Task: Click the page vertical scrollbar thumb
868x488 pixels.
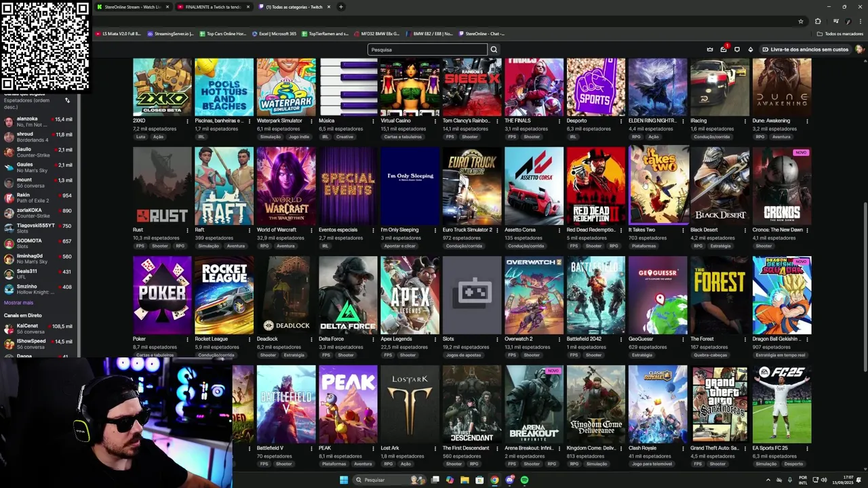Action: coord(865,287)
